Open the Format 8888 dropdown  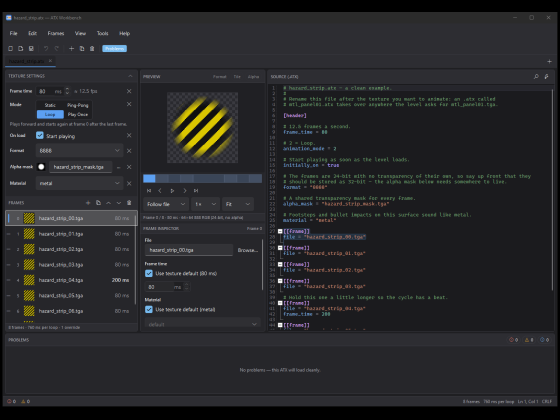80,151
